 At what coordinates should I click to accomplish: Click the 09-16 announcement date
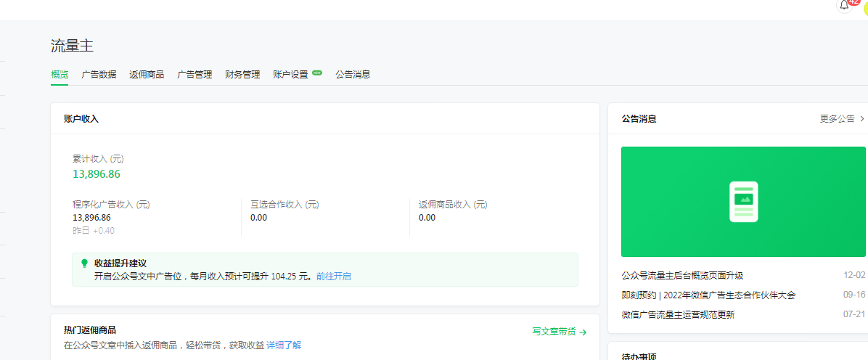(853, 295)
